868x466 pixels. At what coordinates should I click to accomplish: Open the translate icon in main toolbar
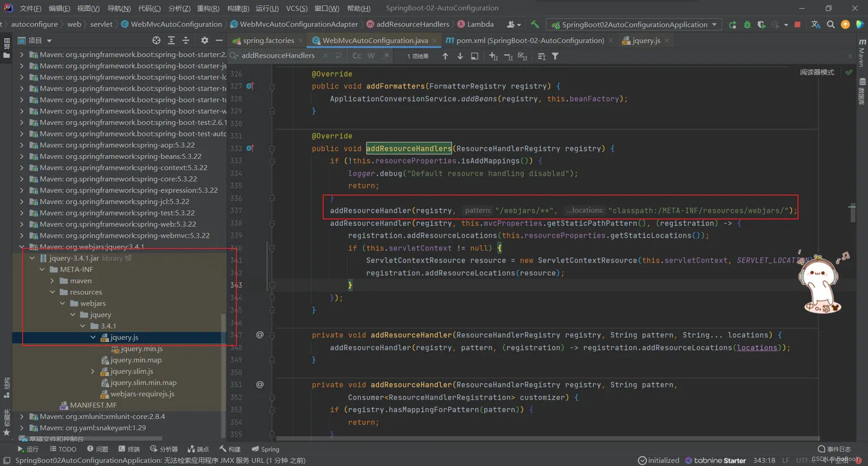[815, 25]
